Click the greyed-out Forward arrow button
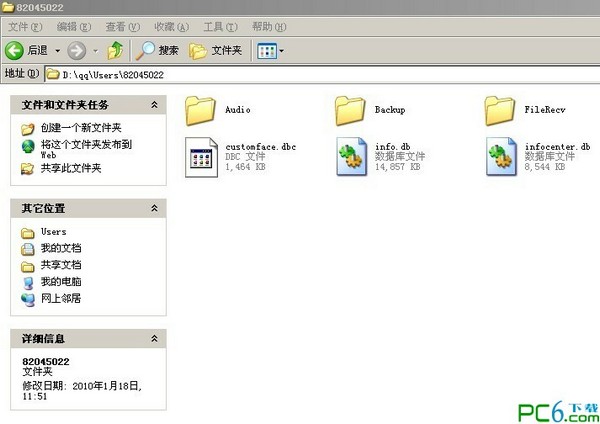600x424 pixels. [77, 51]
